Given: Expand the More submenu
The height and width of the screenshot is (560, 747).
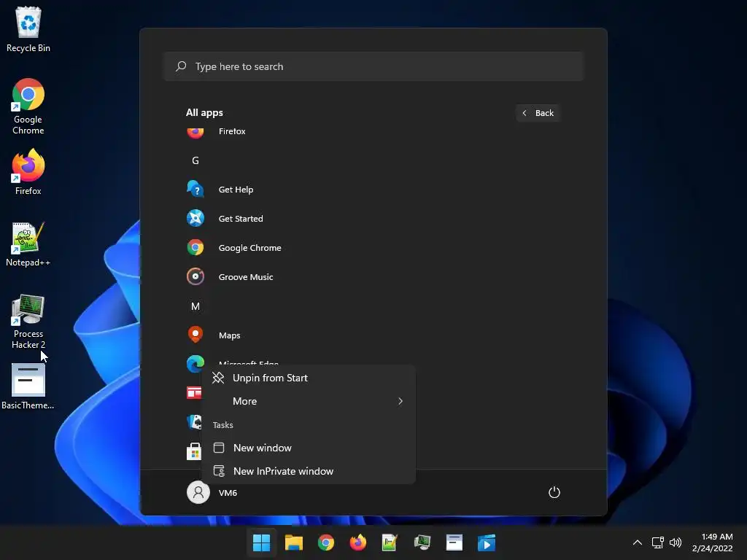Looking at the screenshot, I should [309, 402].
